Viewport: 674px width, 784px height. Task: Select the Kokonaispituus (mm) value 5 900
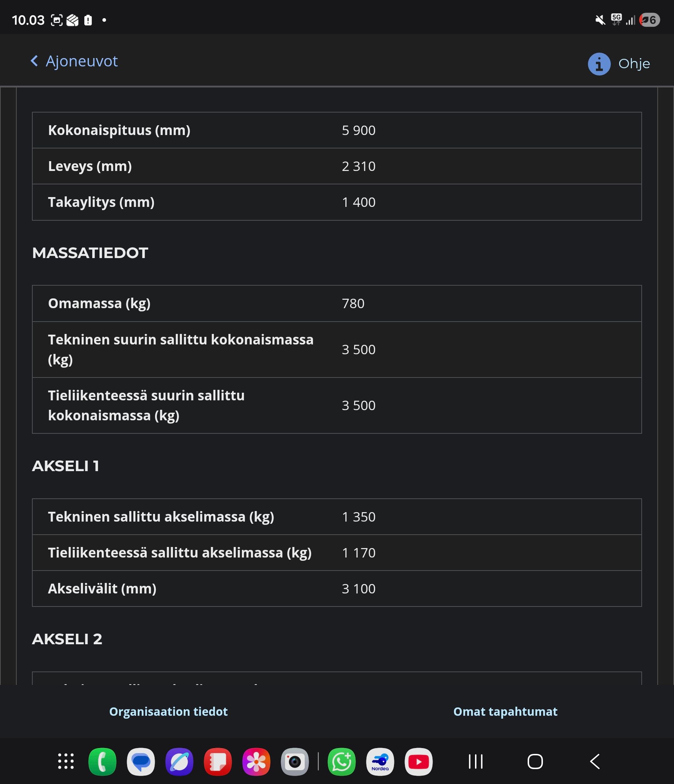pos(358,130)
